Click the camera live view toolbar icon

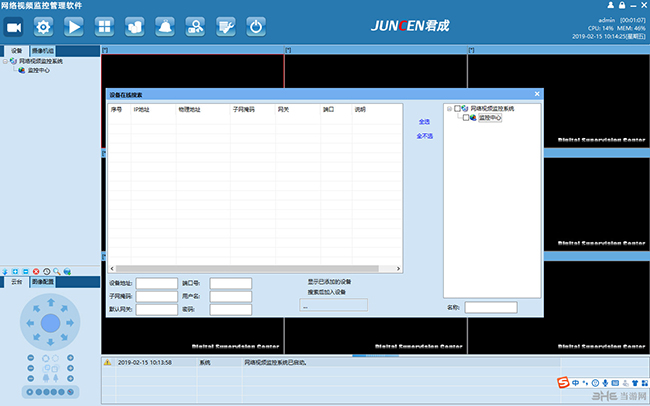[14, 27]
